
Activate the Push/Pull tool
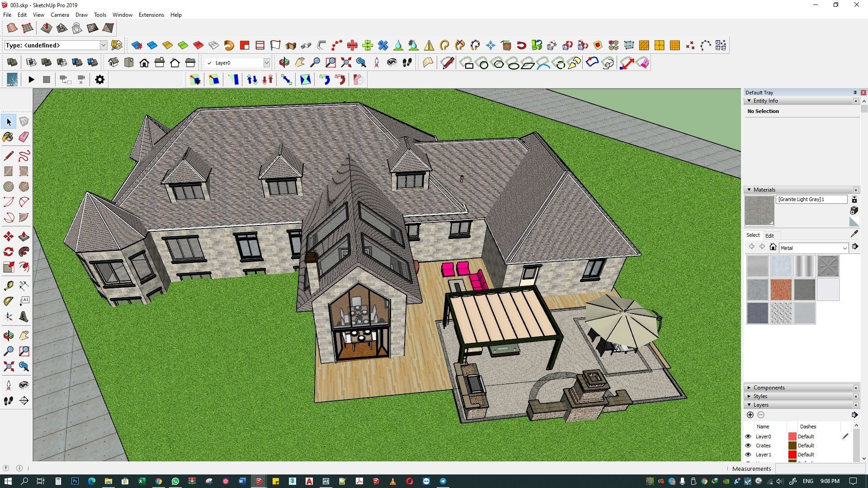(24, 236)
